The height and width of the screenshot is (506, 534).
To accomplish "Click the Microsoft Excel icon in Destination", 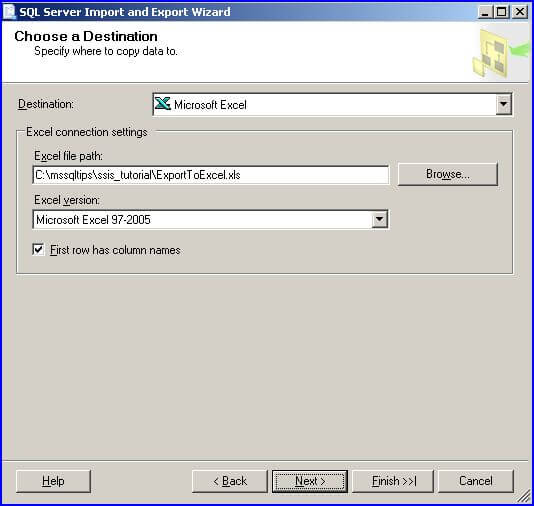I will coord(162,104).
